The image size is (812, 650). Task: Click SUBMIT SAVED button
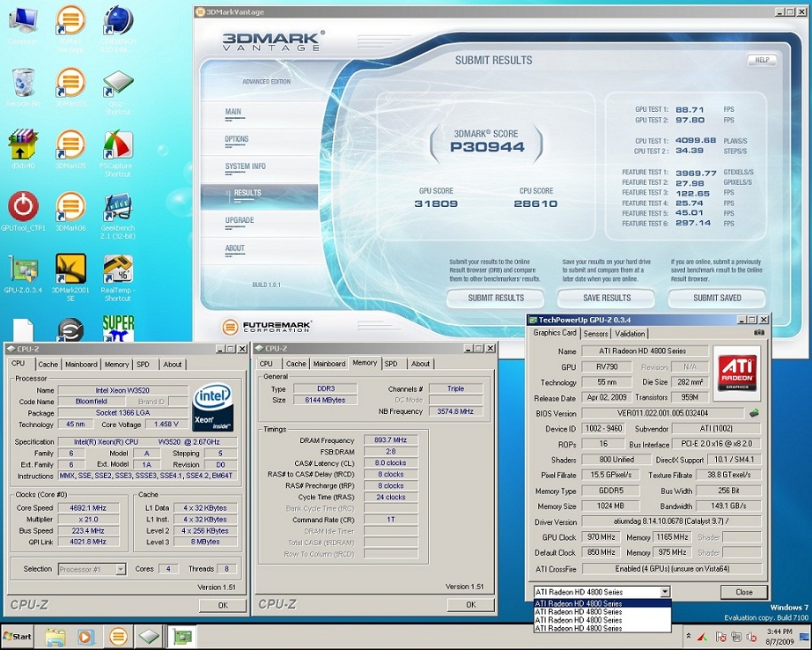click(717, 298)
